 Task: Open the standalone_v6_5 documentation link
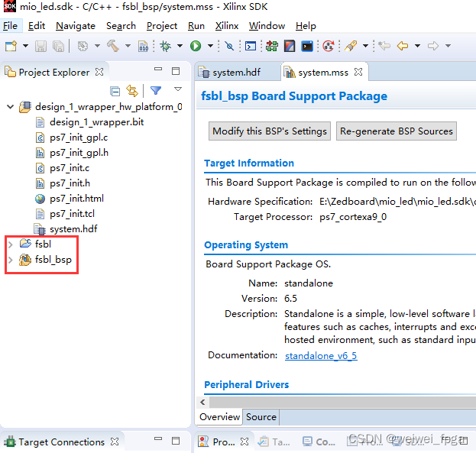(321, 355)
